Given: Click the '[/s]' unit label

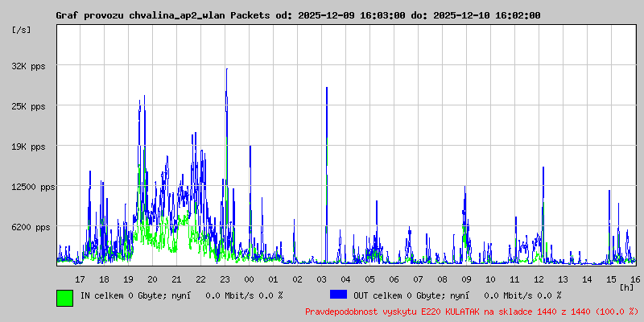Looking at the screenshot, I should [22, 30].
